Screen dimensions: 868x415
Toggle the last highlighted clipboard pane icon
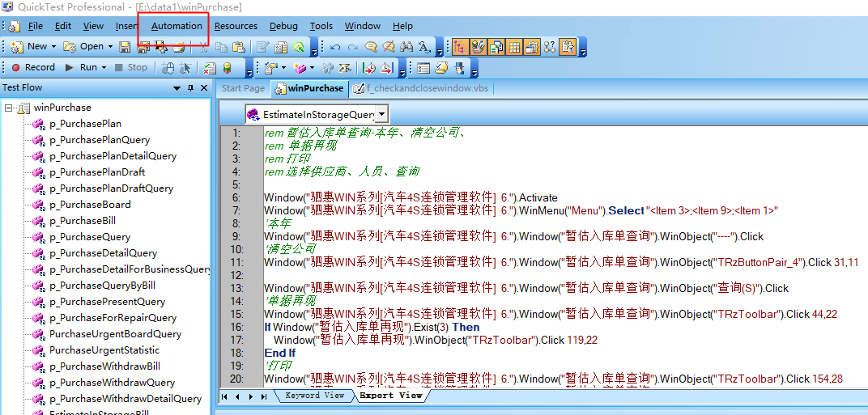pos(568,47)
